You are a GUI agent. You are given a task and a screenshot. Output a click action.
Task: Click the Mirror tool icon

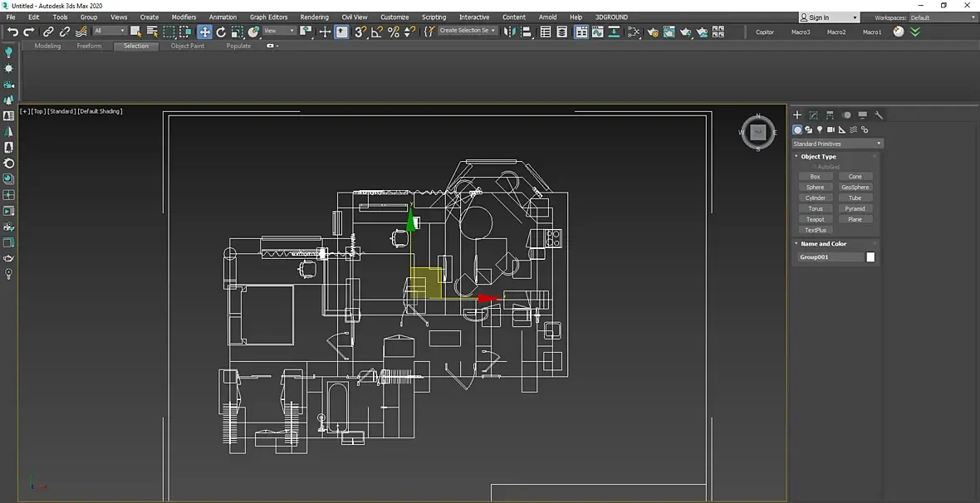pos(509,32)
